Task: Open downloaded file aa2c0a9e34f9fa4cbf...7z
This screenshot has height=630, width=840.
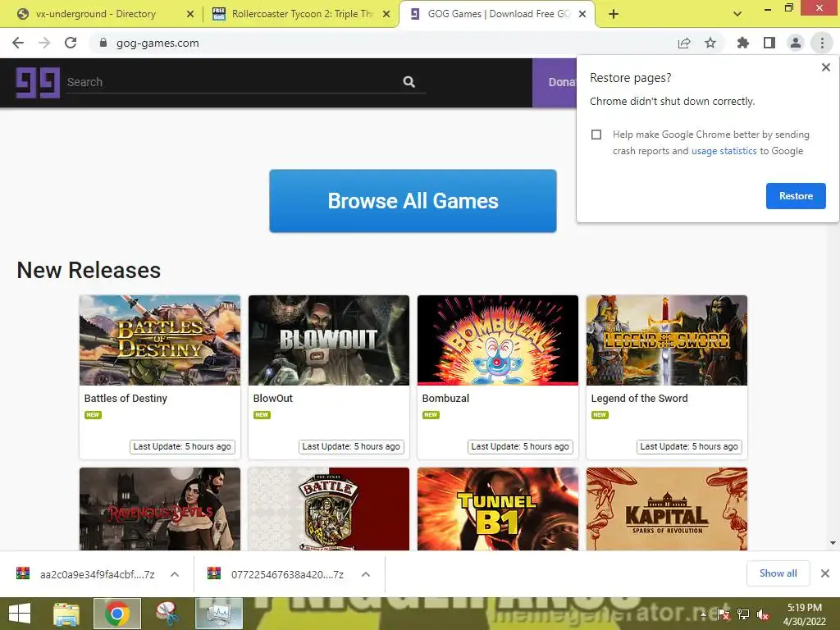Action: pos(85,574)
